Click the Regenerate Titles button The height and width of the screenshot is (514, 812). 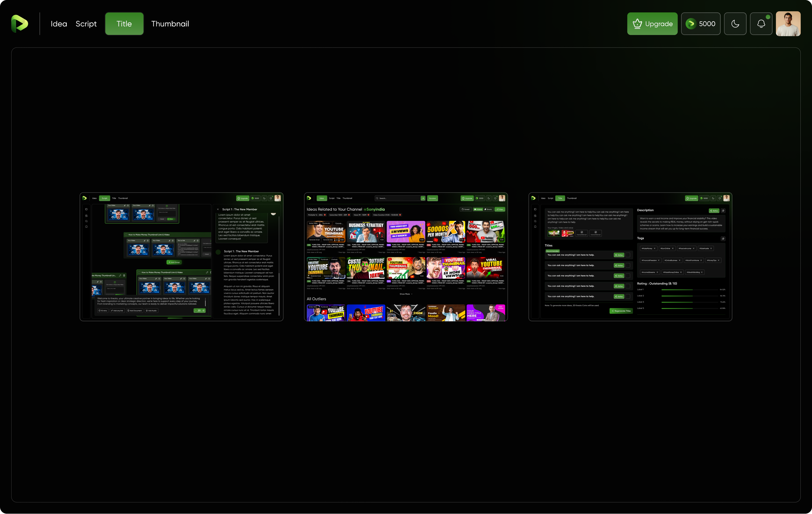click(621, 311)
